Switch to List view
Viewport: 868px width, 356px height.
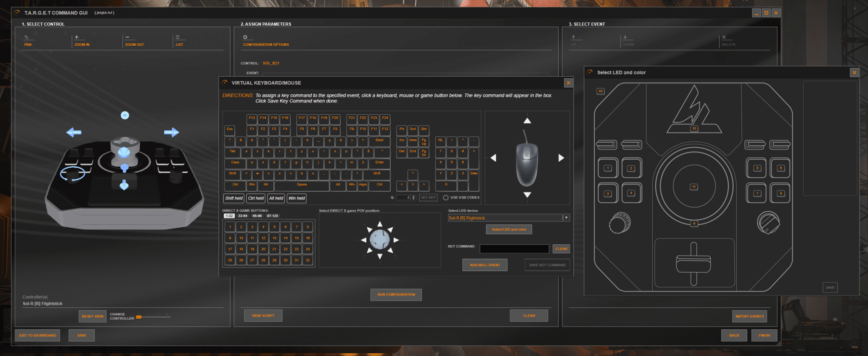tap(179, 41)
